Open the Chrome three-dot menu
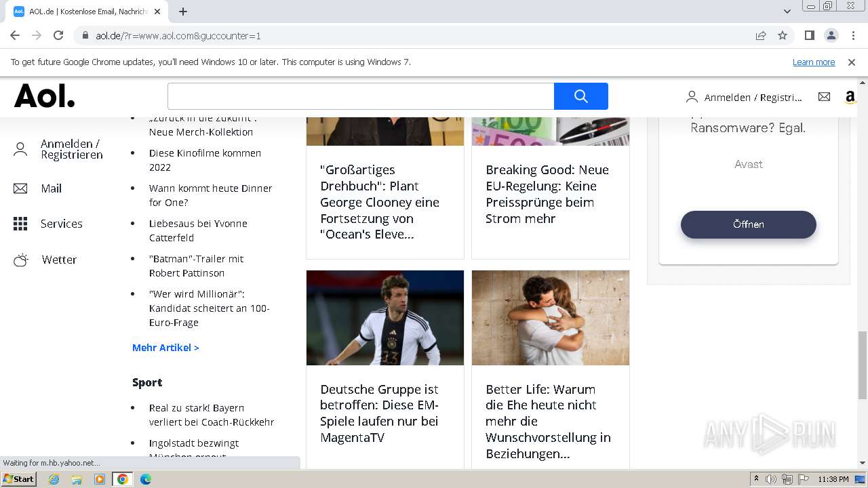868x488 pixels. click(x=853, y=35)
